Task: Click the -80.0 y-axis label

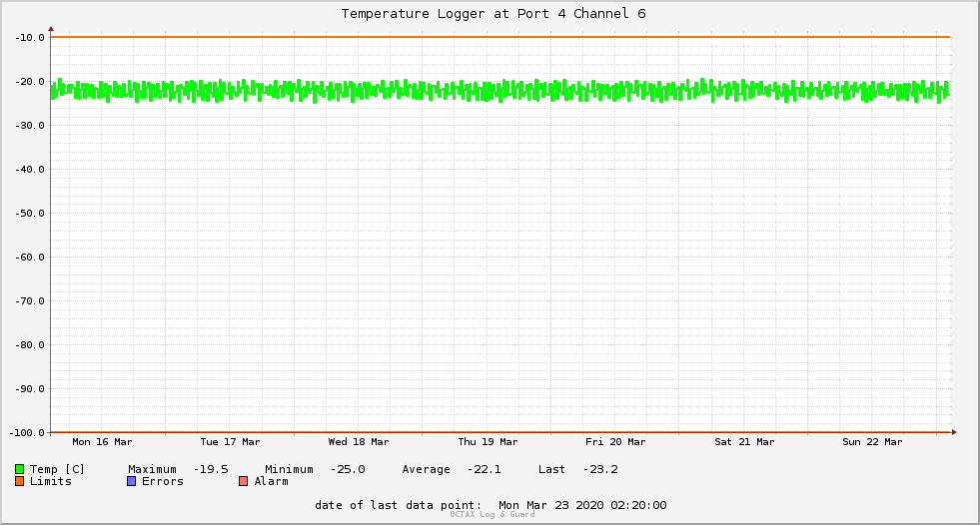Action: point(30,345)
